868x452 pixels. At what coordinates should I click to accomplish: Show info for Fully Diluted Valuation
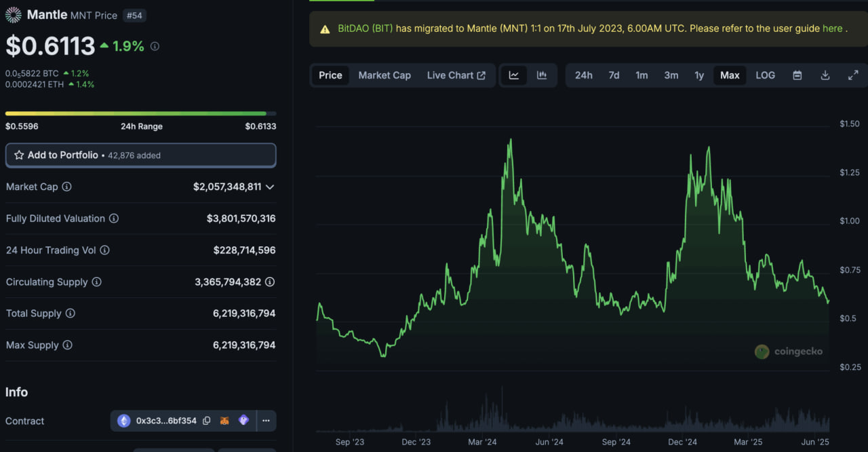(x=114, y=219)
